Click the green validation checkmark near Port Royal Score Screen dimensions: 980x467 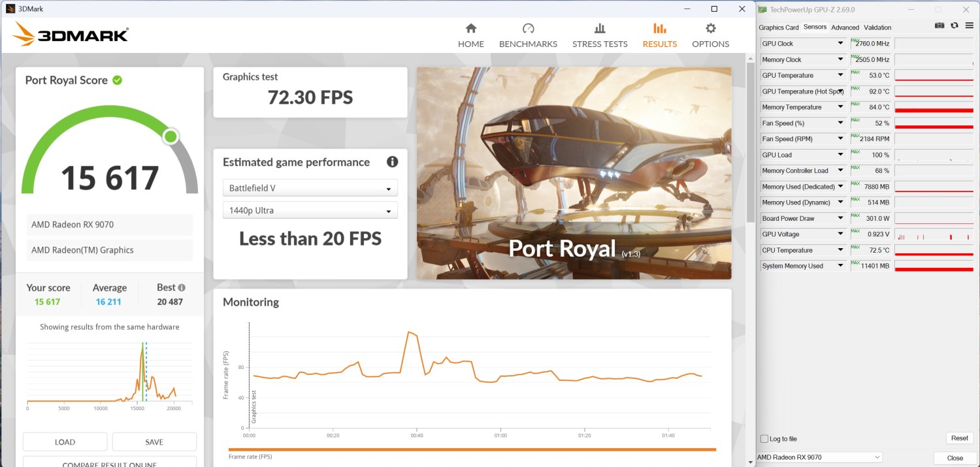pos(117,80)
